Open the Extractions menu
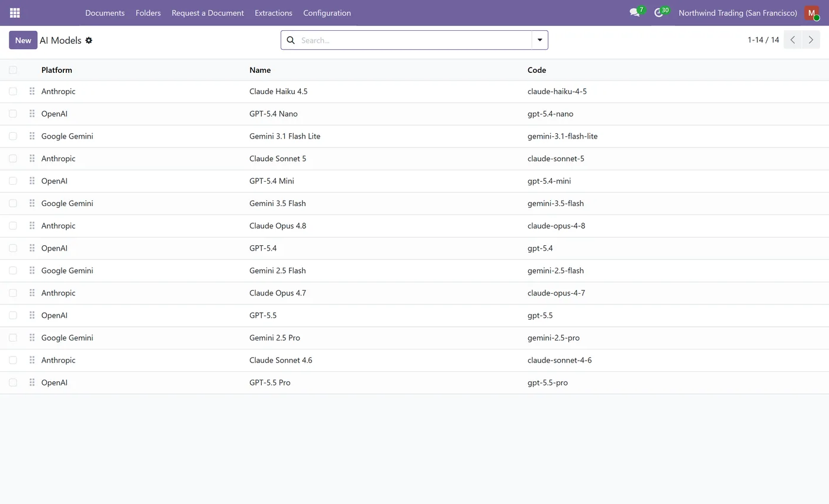This screenshot has height=504, width=829. pyautogui.click(x=274, y=13)
